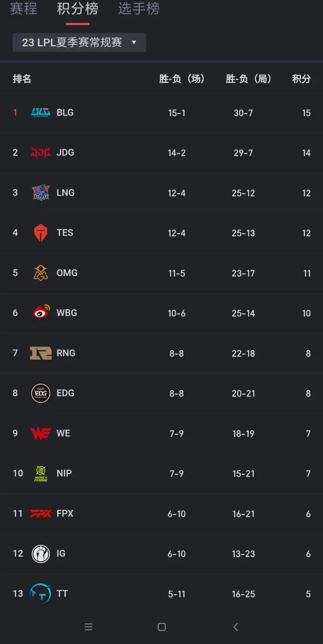Tap the NIP team logo
Image resolution: width=323 pixels, height=644 pixels.
pos(41,473)
